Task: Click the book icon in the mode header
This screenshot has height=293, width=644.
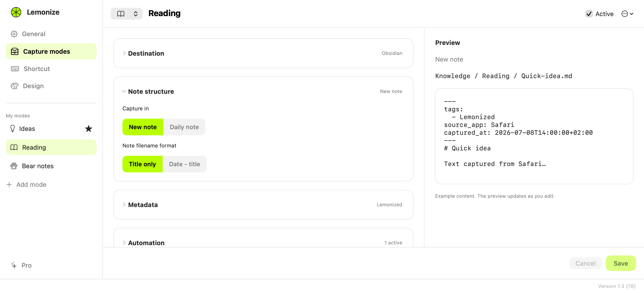Action: click(121, 13)
